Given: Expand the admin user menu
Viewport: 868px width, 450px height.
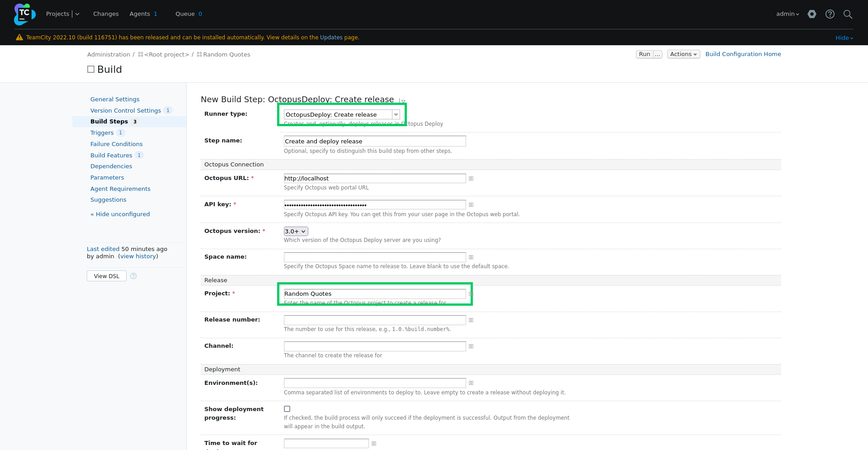Looking at the screenshot, I should [788, 14].
